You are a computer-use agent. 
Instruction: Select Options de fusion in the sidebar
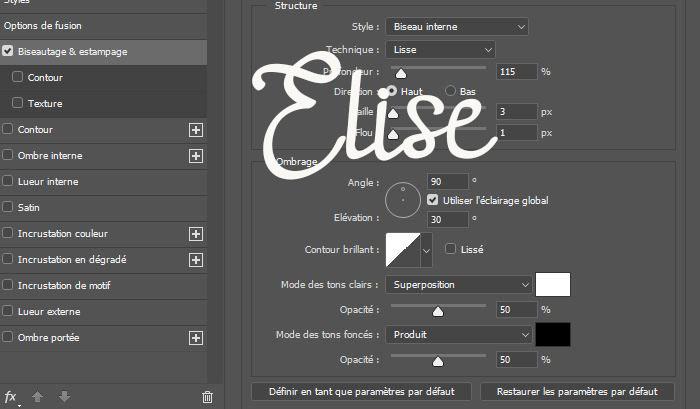point(50,25)
